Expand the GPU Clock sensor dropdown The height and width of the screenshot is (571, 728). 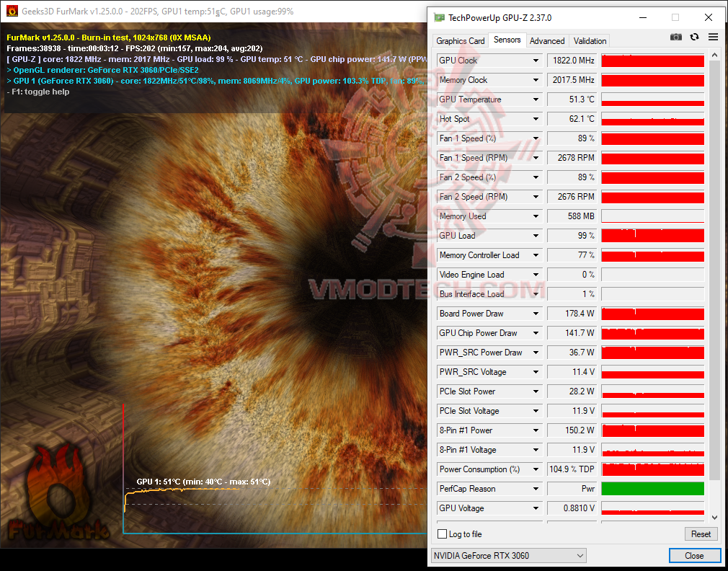536,61
